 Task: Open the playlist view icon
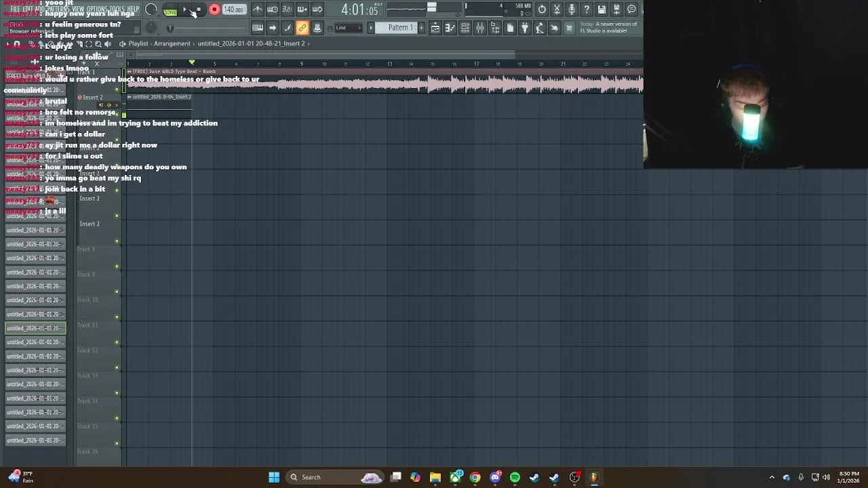pos(435,28)
